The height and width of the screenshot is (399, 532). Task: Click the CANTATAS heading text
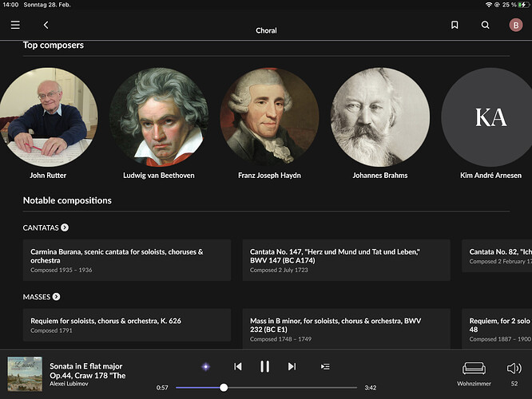[41, 227]
